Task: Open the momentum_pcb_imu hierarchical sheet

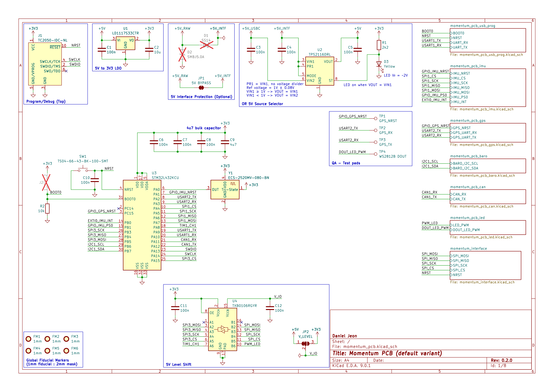Action: point(487,88)
